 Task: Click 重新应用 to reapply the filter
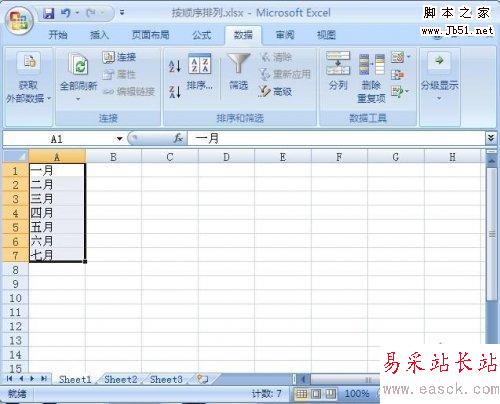tap(285, 74)
